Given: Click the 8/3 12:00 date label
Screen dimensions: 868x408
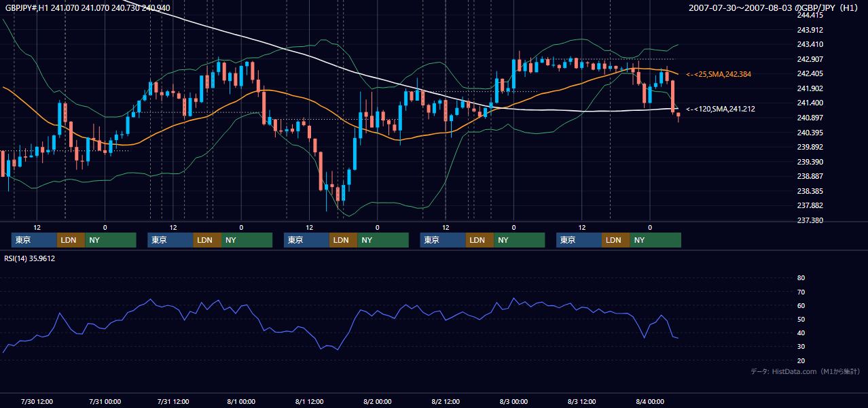Looking at the screenshot, I should (582, 401).
